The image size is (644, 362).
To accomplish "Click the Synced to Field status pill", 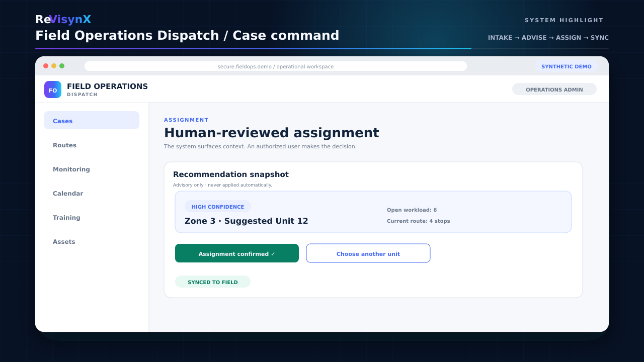I will pyautogui.click(x=213, y=282).
